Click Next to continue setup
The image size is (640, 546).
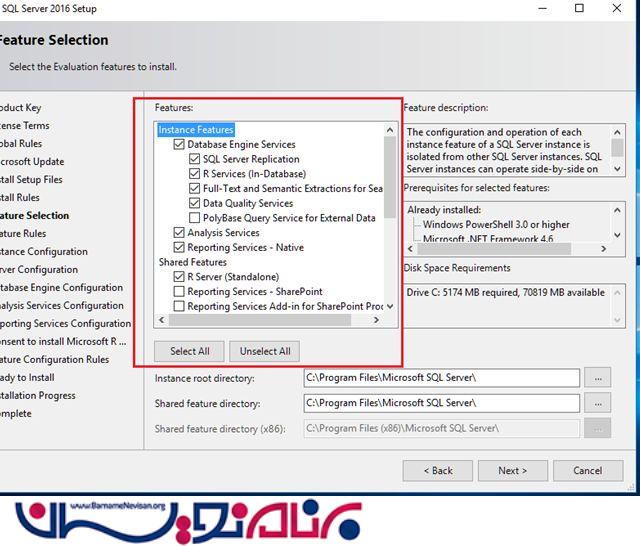point(512,470)
